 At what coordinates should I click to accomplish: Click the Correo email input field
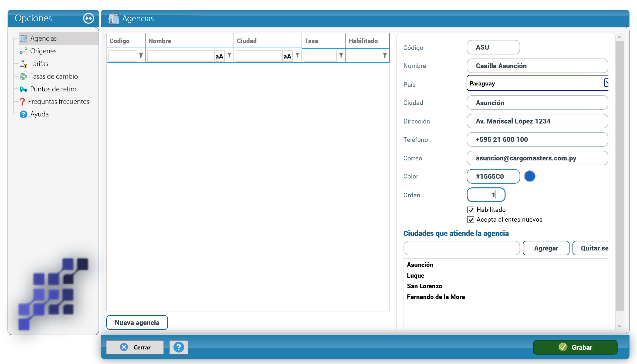[537, 158]
